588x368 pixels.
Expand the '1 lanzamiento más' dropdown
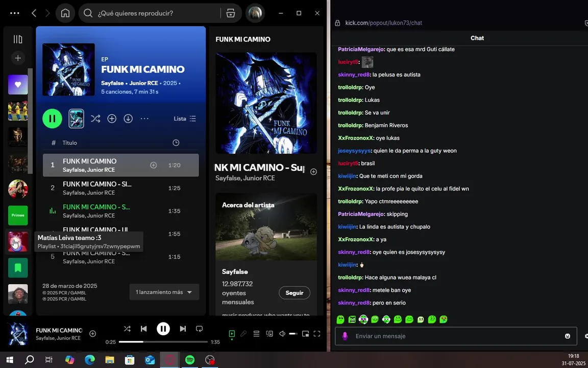click(x=164, y=292)
